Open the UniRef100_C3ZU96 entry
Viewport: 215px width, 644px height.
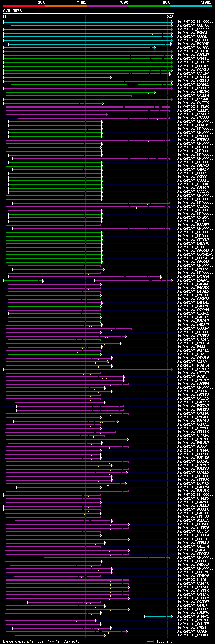[193, 207]
